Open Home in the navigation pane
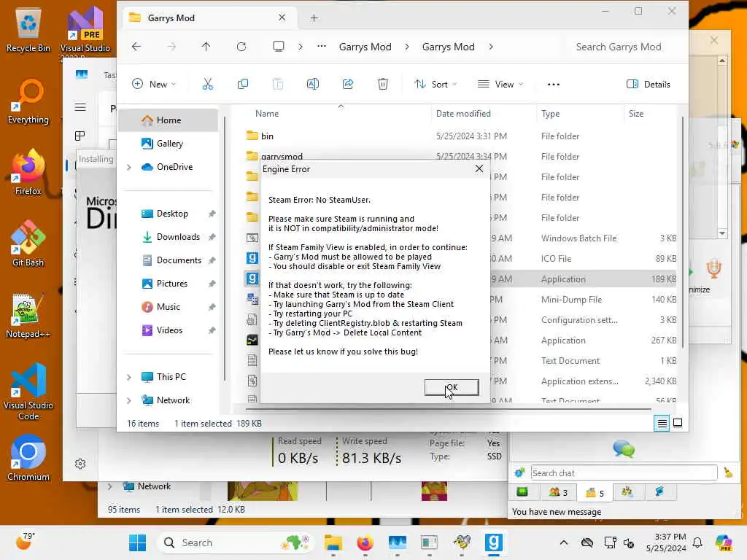The width and height of the screenshot is (747, 560). pyautogui.click(x=168, y=120)
